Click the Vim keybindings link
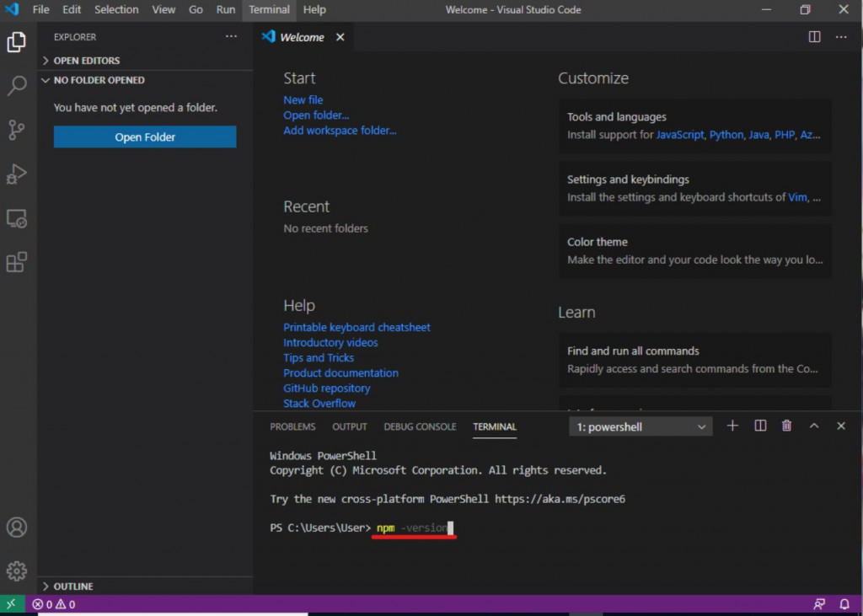The image size is (863, 616). point(797,197)
